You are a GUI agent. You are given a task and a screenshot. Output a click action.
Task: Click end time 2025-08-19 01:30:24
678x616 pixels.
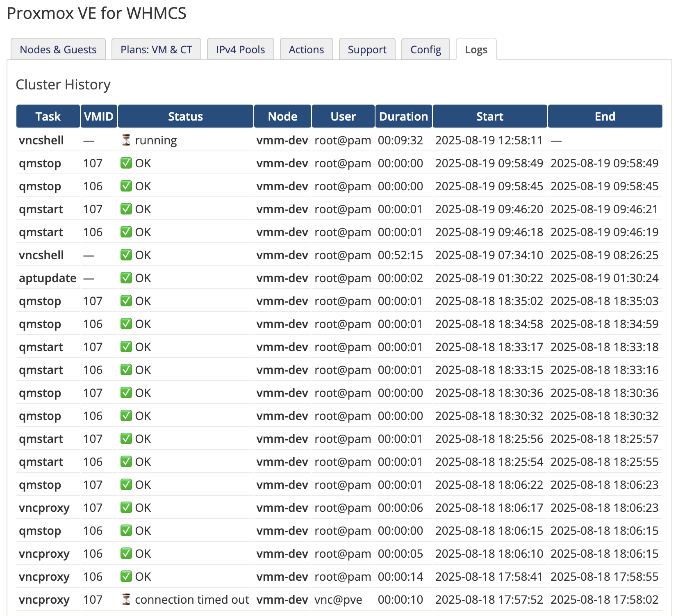[x=604, y=278]
